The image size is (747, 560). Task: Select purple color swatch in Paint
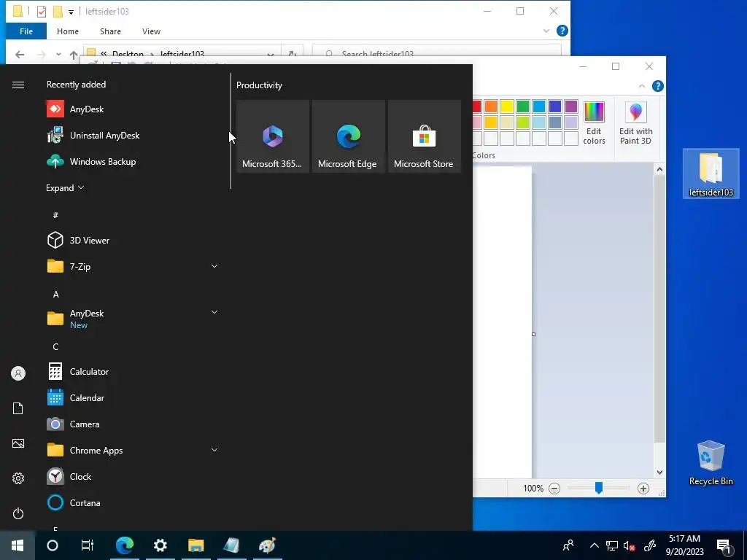tap(570, 106)
